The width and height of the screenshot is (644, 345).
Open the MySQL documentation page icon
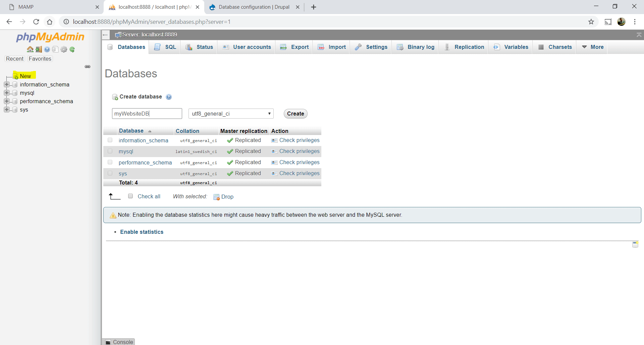[55, 49]
